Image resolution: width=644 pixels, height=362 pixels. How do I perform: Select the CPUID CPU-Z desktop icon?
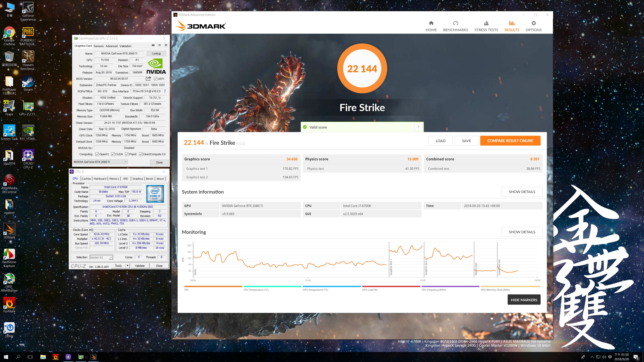(28, 159)
